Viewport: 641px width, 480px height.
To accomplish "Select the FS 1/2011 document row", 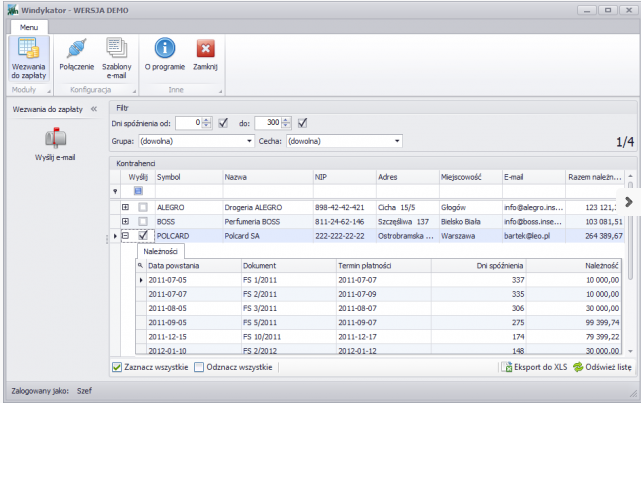I will 379,280.
